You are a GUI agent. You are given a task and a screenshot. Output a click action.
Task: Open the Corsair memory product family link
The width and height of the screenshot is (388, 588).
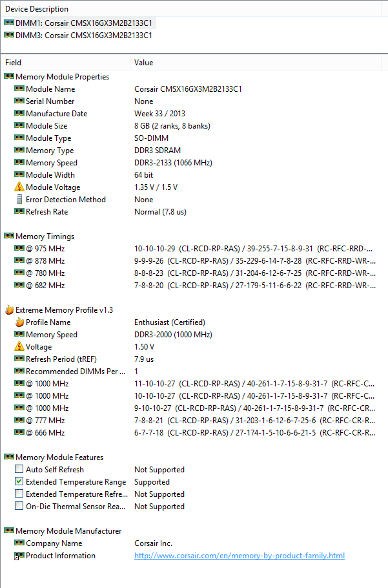pos(240,556)
